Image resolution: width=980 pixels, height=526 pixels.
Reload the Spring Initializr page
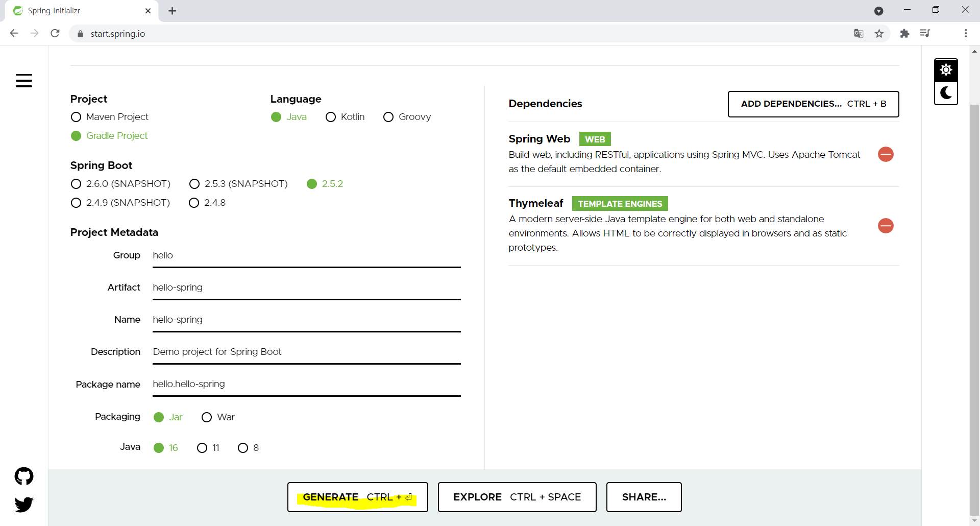(55, 33)
